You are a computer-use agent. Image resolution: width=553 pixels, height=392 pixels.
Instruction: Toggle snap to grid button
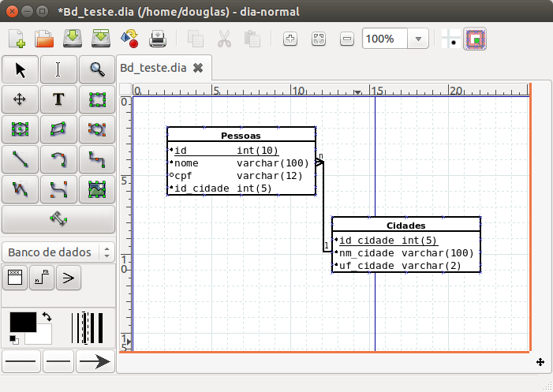450,38
